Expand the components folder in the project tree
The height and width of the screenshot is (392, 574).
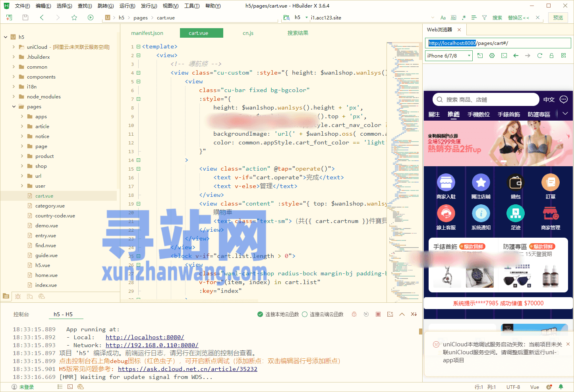14,77
